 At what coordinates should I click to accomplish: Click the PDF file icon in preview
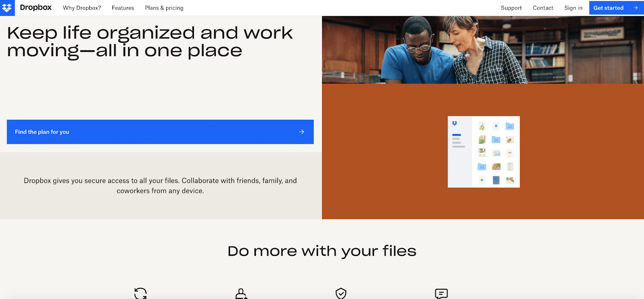pyautogui.click(x=510, y=153)
